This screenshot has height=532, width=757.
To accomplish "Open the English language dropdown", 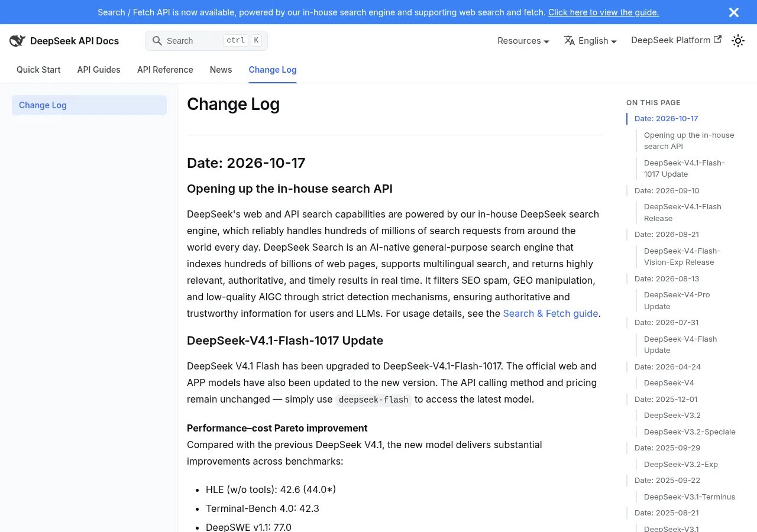I will pyautogui.click(x=590, y=41).
